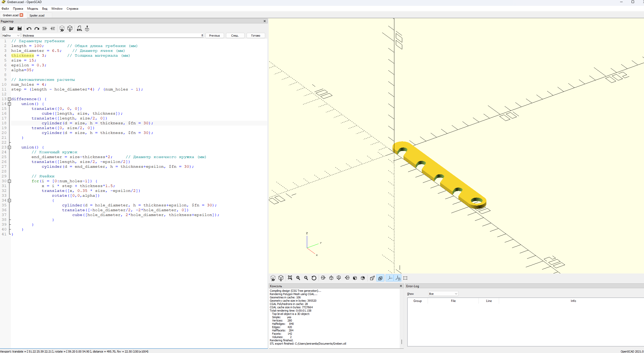This screenshot has width=644, height=353.
Task: Collapse the difference() block at line 13
Action: point(9,99)
